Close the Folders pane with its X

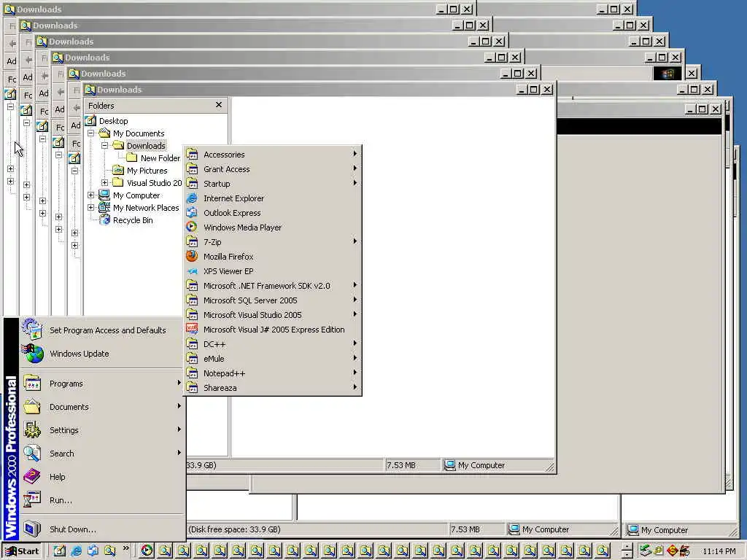(x=219, y=105)
